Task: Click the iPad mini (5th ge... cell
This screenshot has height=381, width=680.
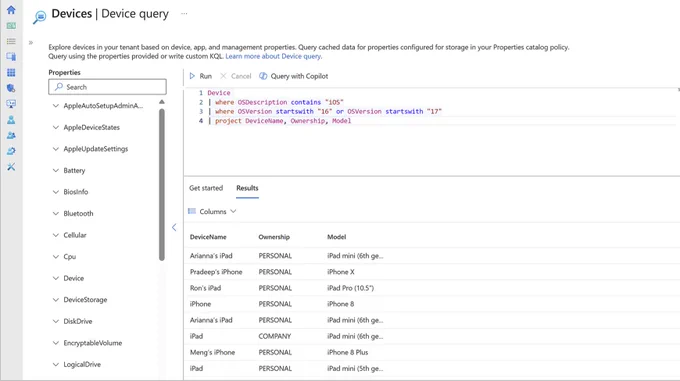Action: (x=355, y=368)
